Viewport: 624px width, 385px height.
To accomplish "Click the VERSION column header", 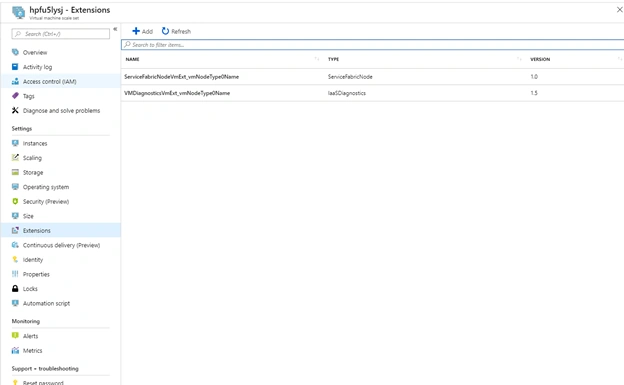I will click(x=540, y=59).
